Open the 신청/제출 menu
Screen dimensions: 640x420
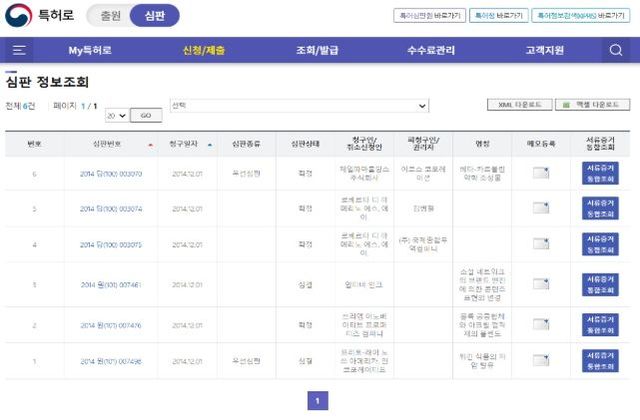point(204,50)
